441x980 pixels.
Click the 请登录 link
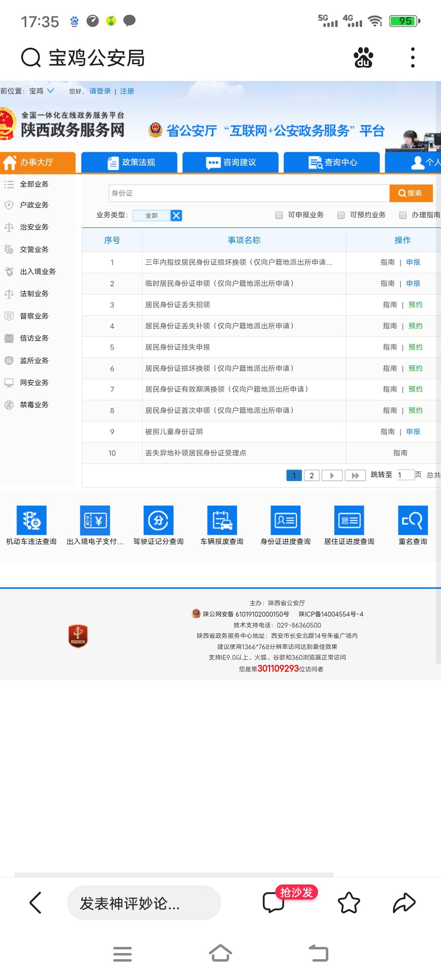click(x=100, y=91)
